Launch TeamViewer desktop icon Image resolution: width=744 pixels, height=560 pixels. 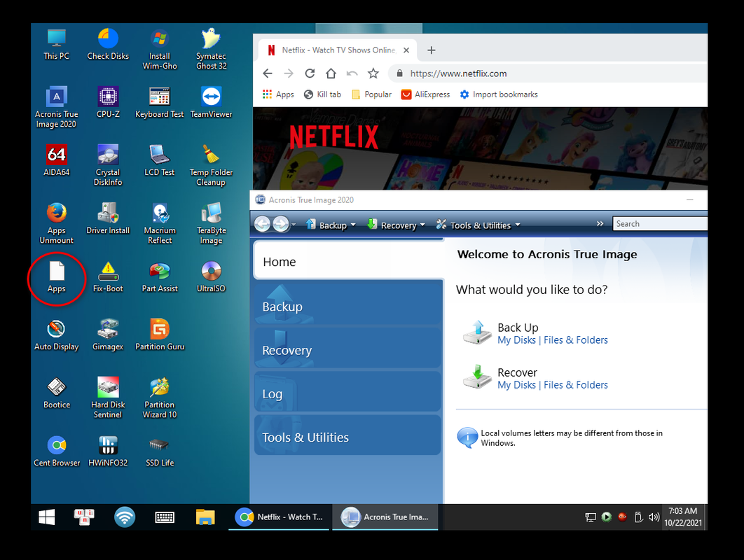(x=211, y=102)
